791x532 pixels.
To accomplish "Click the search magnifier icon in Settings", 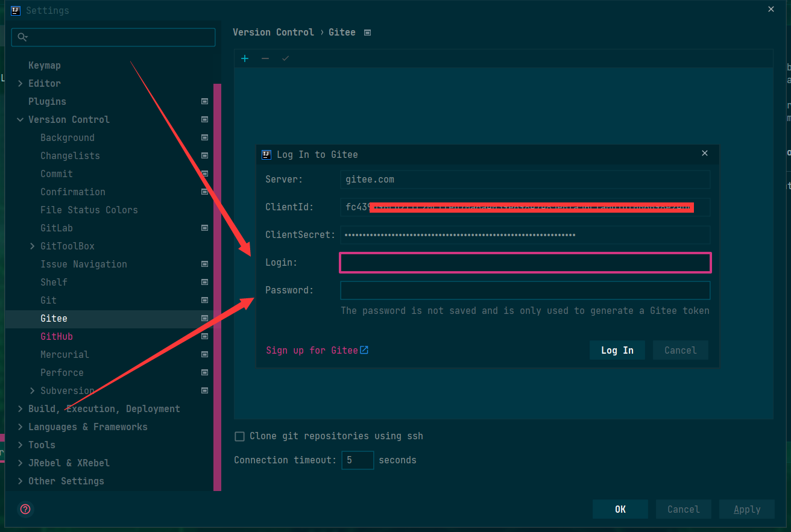I will point(22,37).
